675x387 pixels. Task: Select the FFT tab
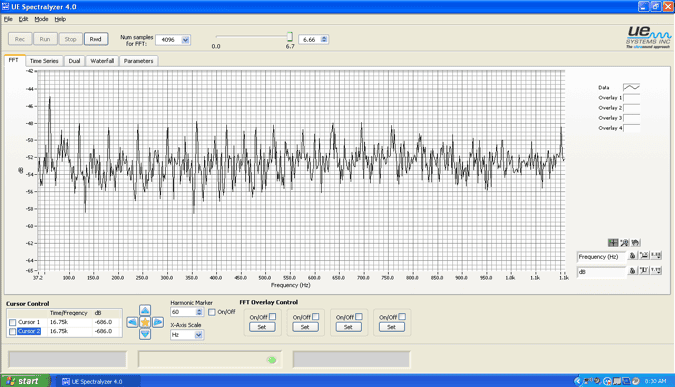tap(14, 60)
